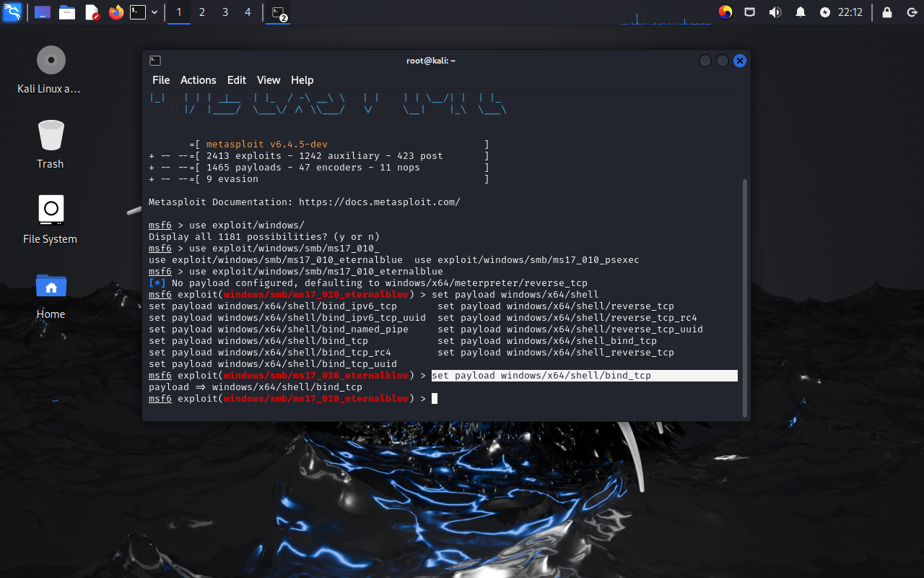Screen dimensions: 924x578
Task: Click 'set payload windows/x64/shell/bind_ipv6_tcp_uuid' suggestion
Action: pos(287,318)
